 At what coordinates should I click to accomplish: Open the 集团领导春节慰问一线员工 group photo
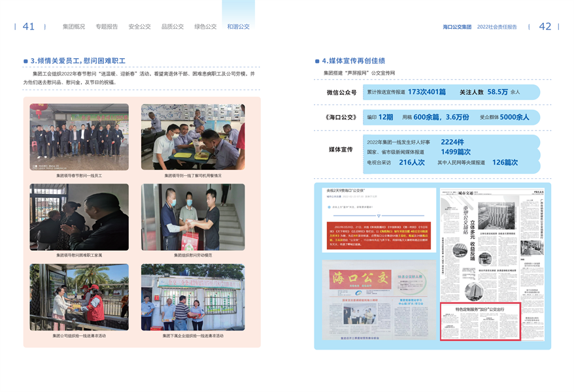click(x=79, y=137)
